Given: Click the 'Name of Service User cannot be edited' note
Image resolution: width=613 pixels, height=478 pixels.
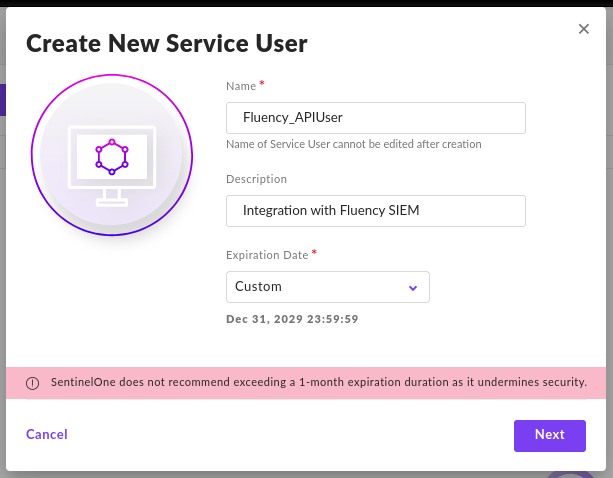Looking at the screenshot, I should pos(353,144).
